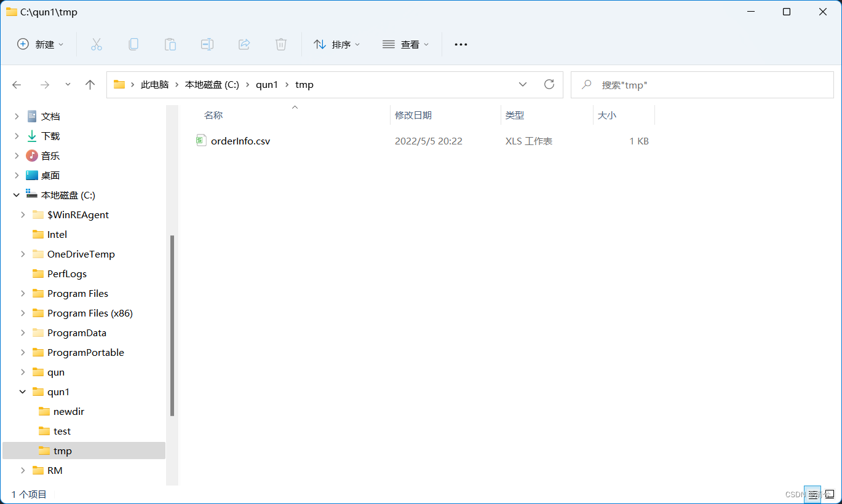Sort by the 名称 column header
This screenshot has width=842, height=504.
213,115
